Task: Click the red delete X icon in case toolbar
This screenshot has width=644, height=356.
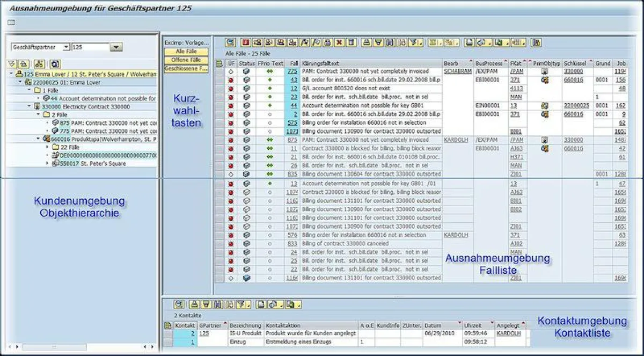Action: point(339,42)
